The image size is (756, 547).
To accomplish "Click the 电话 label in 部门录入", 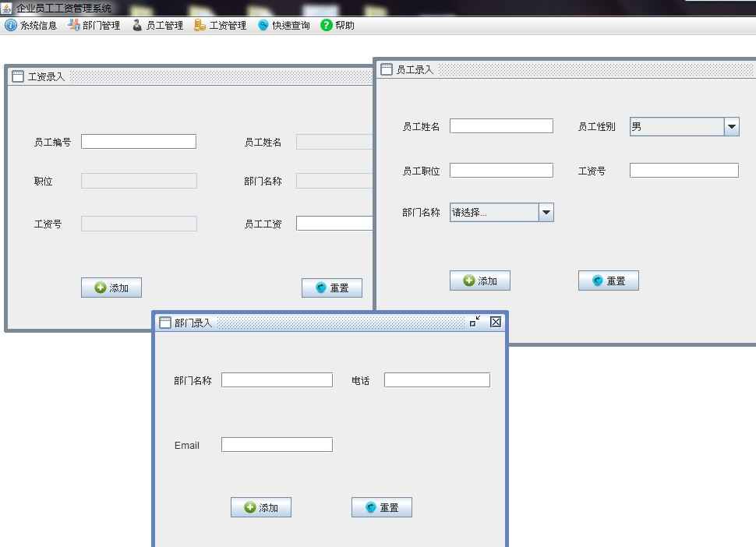I will click(360, 381).
